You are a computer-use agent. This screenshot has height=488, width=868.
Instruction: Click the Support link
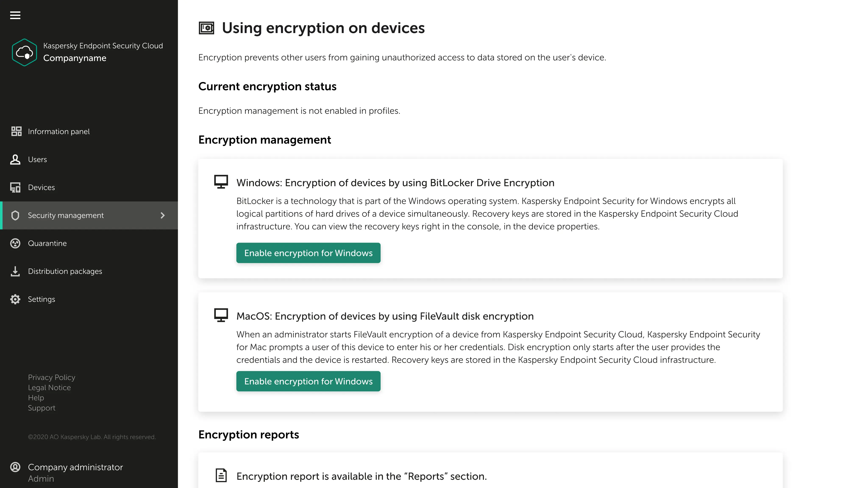point(42,408)
